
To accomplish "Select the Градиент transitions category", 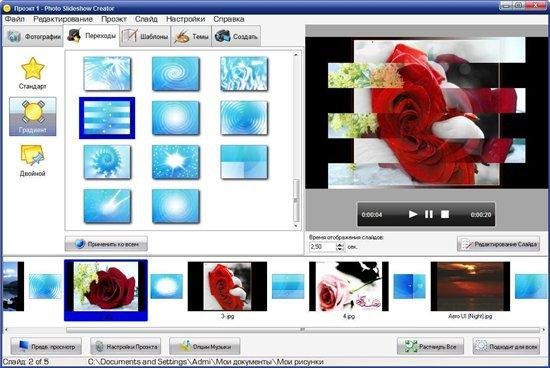I will (33, 116).
